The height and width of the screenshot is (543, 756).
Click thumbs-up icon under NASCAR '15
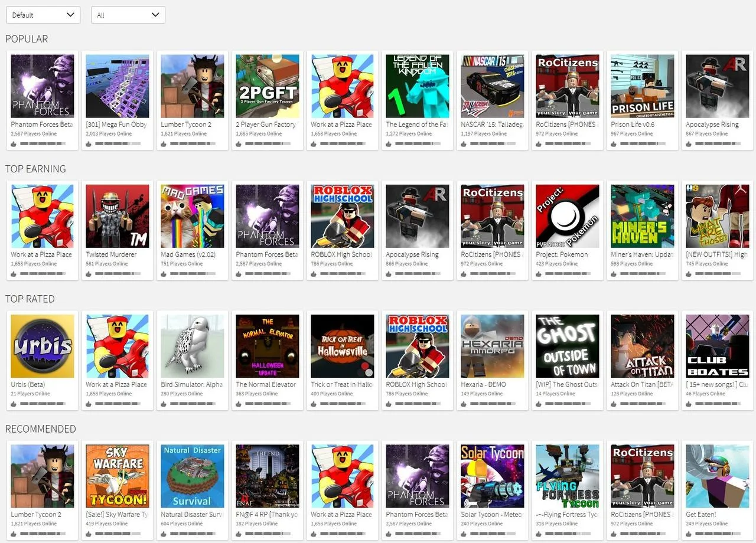tap(464, 143)
